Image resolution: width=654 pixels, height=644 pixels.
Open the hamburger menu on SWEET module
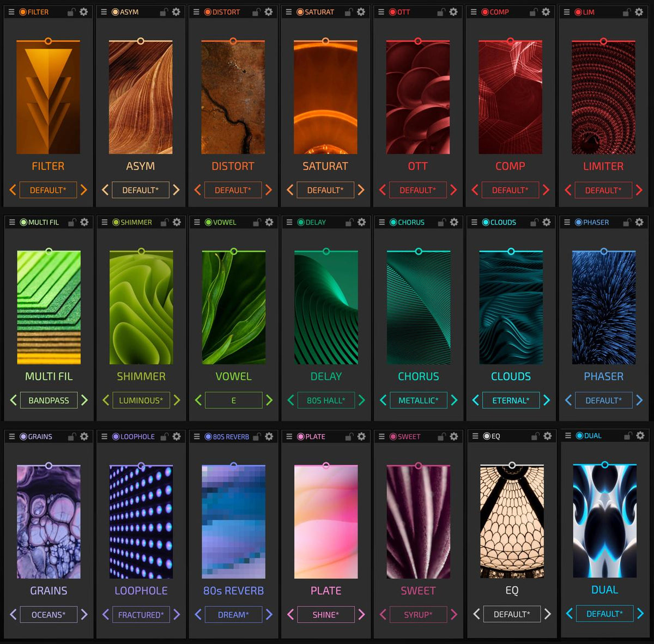(x=381, y=436)
